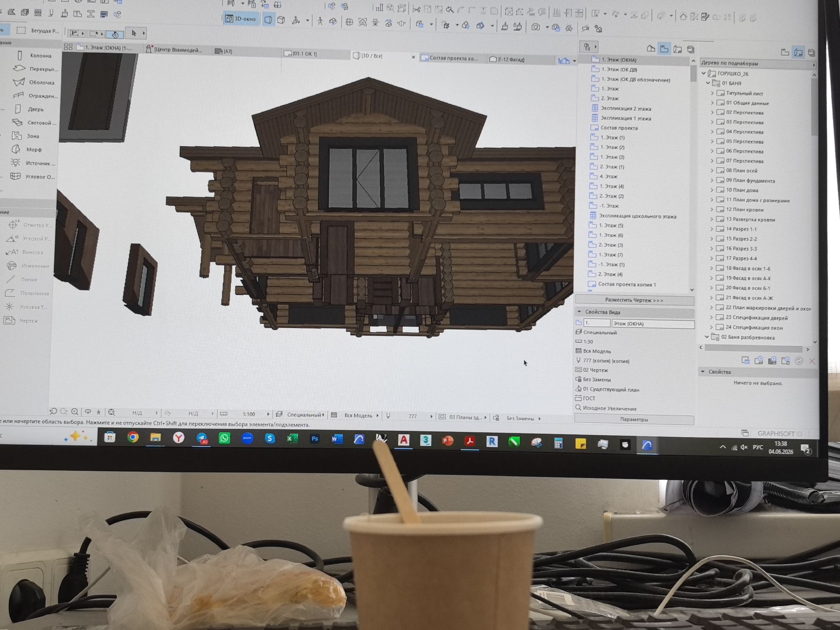Close the 3D / Все tab
The image size is (840, 630).
pyautogui.click(x=413, y=57)
